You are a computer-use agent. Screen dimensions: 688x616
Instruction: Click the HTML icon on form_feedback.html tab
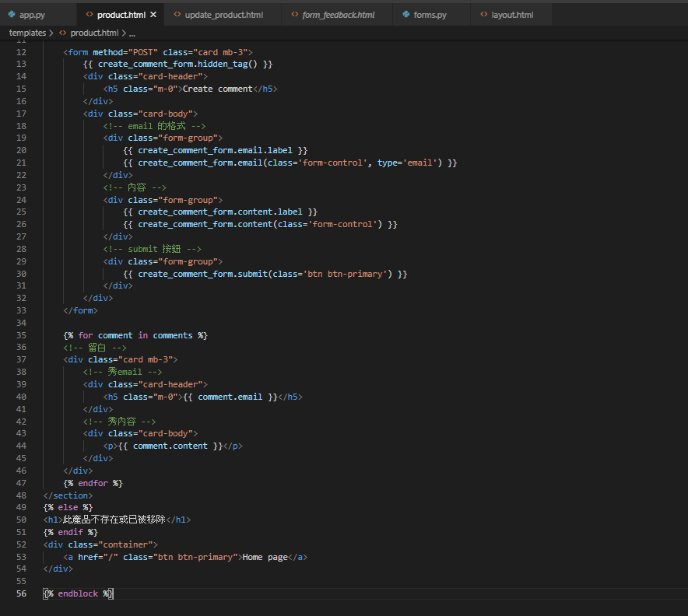pos(295,15)
